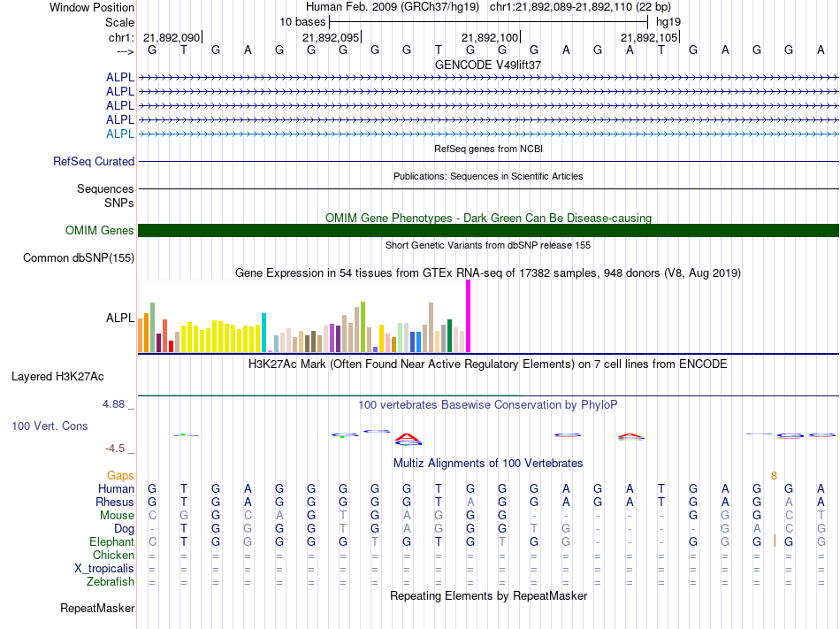Click the Chicken species label
The image size is (840, 629).
[x=113, y=555]
